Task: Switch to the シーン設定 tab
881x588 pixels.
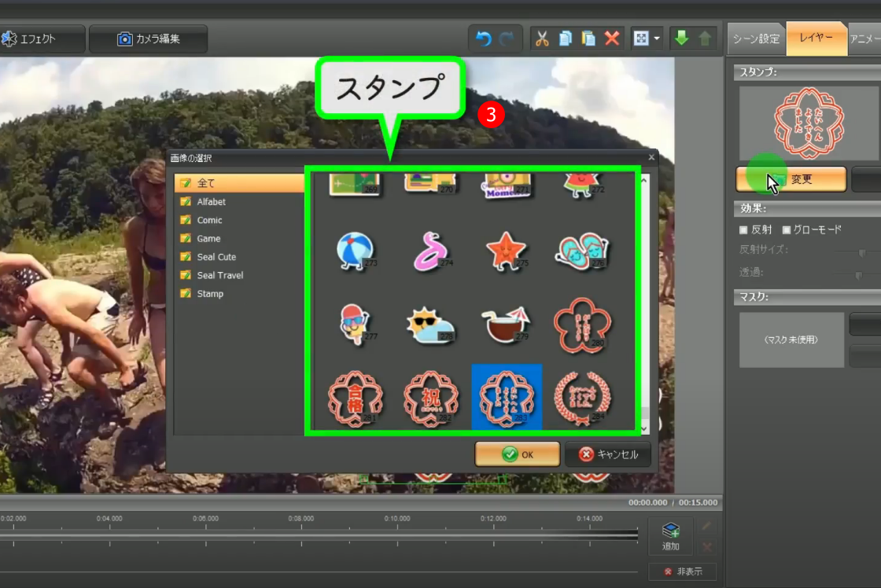Action: tap(755, 39)
